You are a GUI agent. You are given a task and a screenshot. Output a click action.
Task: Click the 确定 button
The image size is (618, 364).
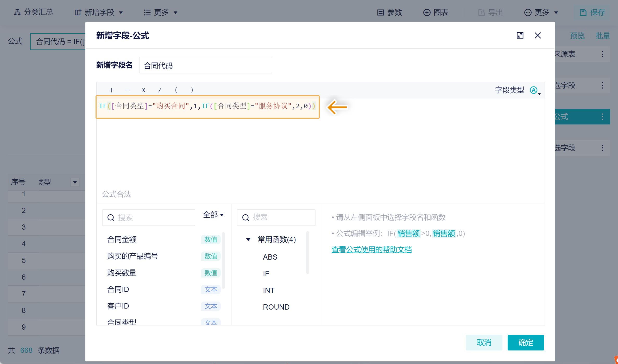[525, 342]
